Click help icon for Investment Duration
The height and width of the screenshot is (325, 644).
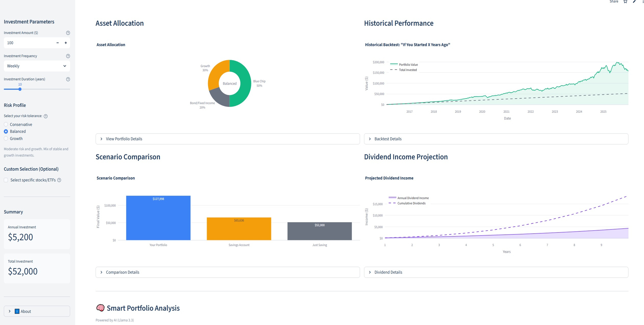tap(68, 79)
